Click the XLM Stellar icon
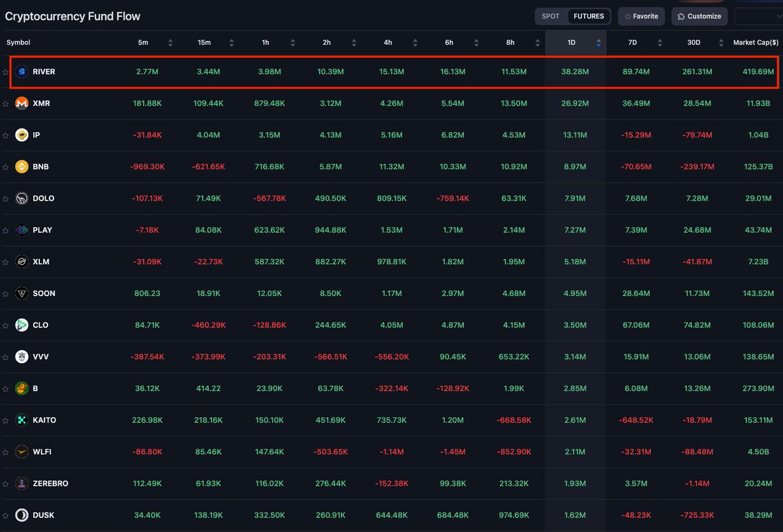This screenshot has width=783, height=532. [x=21, y=261]
